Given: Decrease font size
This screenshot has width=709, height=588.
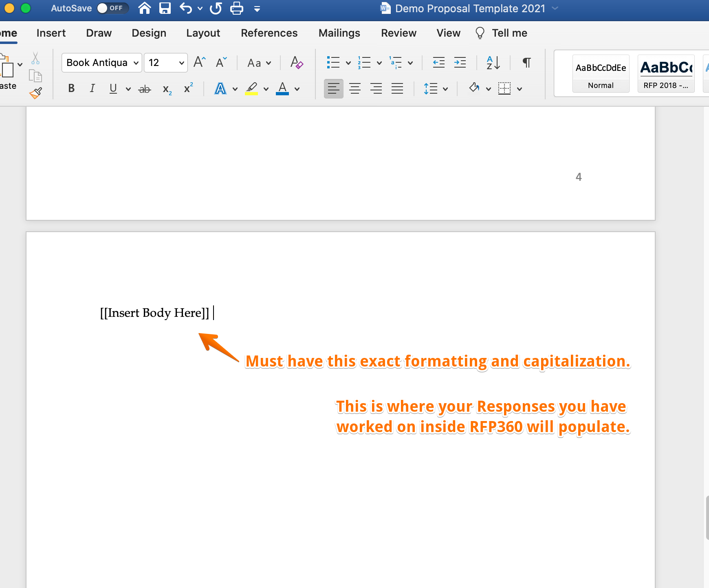Looking at the screenshot, I should (x=221, y=62).
